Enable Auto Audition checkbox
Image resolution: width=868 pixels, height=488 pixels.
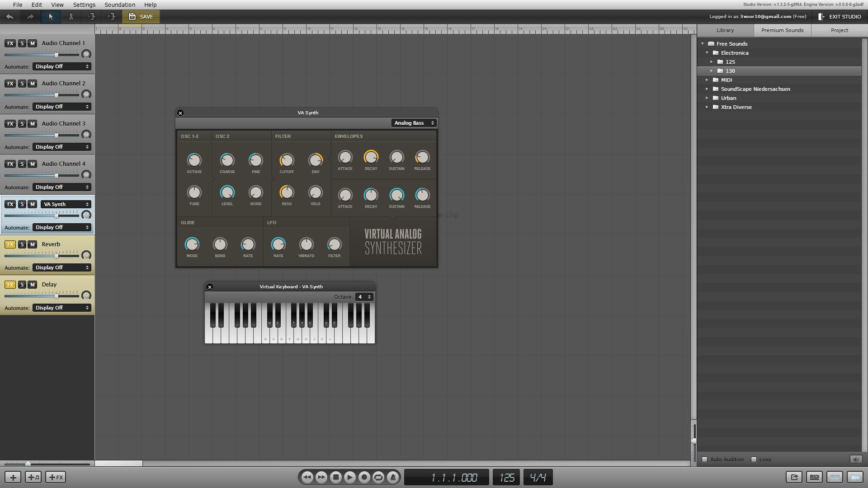(704, 460)
